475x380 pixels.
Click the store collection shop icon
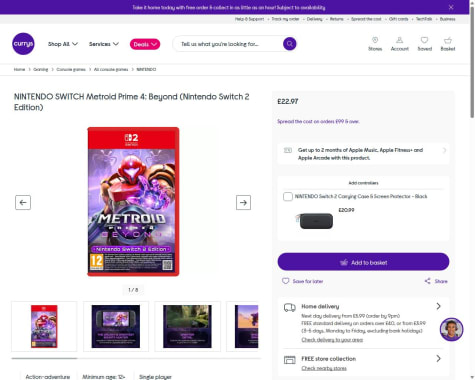(290, 360)
